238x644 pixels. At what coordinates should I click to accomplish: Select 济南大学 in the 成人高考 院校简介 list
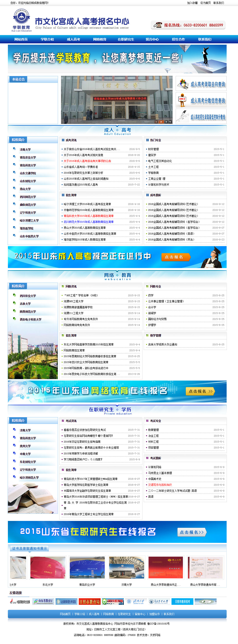(x=25, y=150)
